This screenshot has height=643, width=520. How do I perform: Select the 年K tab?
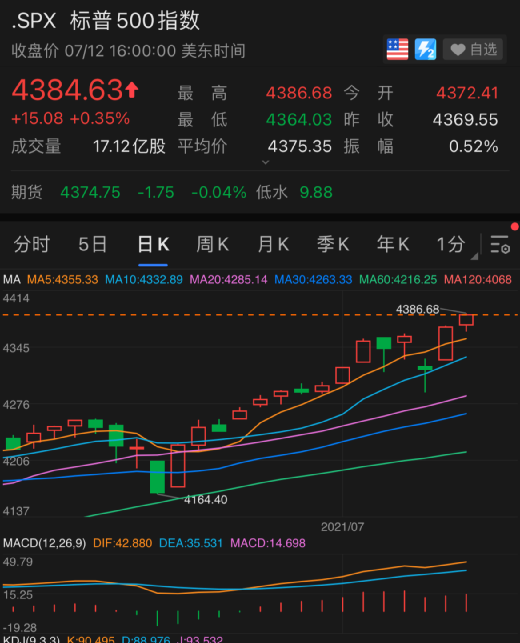(x=393, y=244)
